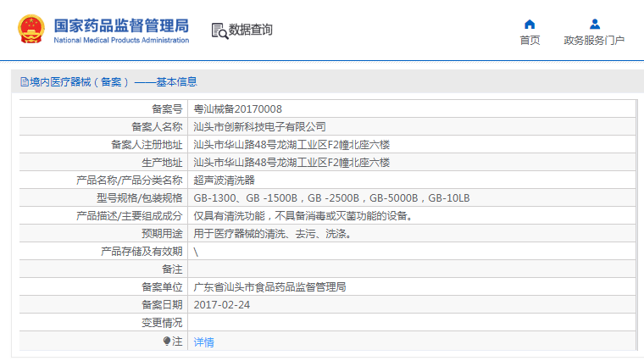Click the 产品存储及有效期 label
The width and height of the screenshot is (644, 361).
[142, 252]
